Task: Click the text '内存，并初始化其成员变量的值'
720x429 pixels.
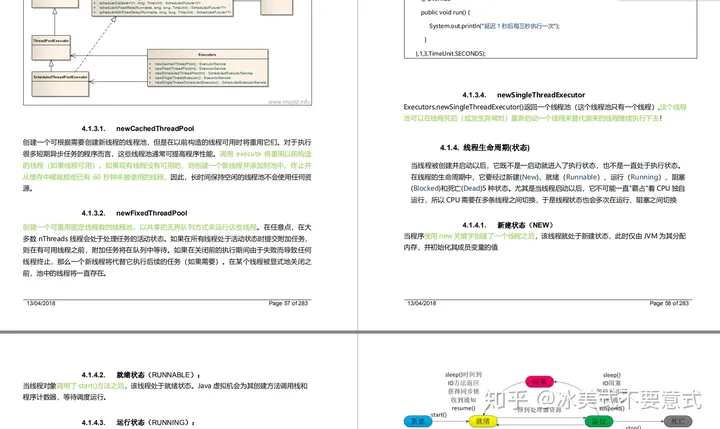Action: coord(450,248)
